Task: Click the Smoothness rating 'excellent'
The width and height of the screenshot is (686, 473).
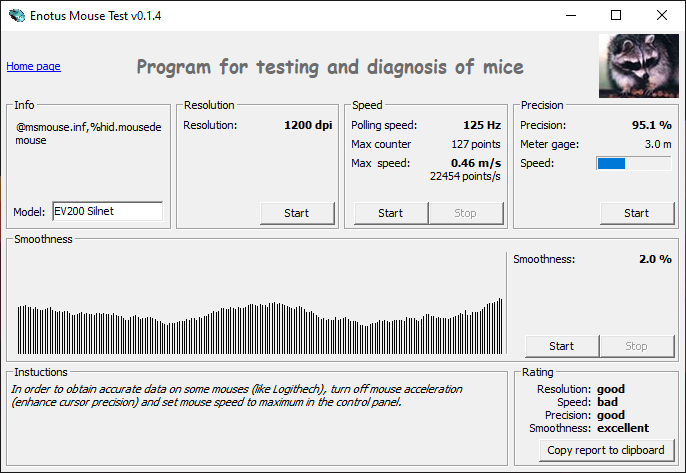Action: click(623, 428)
